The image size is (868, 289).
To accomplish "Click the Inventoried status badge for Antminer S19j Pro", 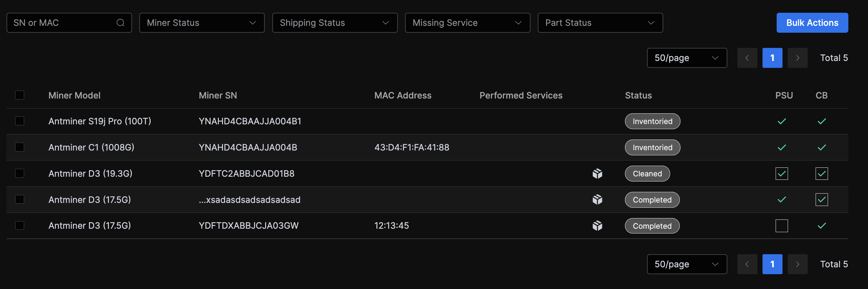I will click(653, 121).
